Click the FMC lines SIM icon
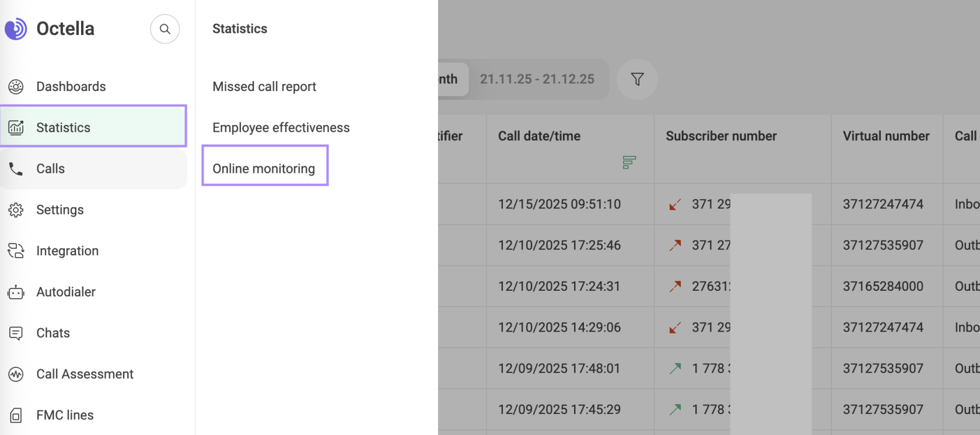The width and height of the screenshot is (980, 435). point(16,416)
